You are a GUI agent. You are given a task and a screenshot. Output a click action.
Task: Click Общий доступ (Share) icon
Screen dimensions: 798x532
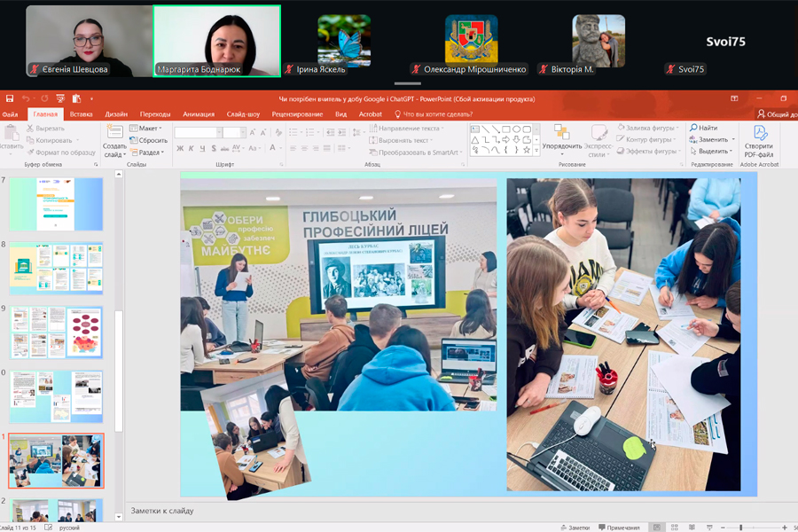click(776, 114)
